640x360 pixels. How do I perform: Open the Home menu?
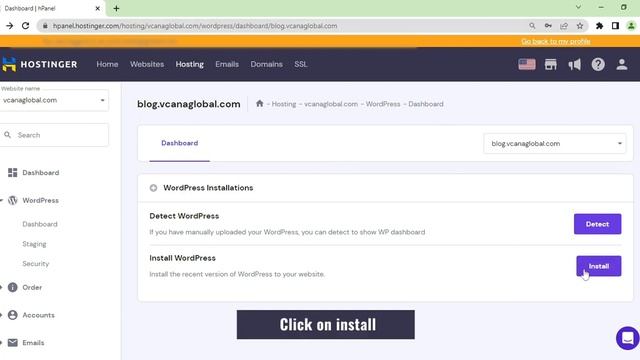pos(107,64)
